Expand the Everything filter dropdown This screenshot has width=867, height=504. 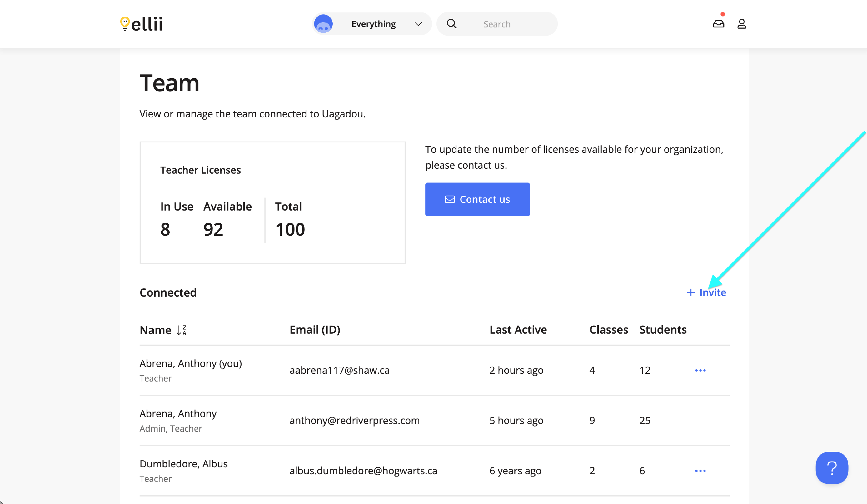[x=374, y=24]
